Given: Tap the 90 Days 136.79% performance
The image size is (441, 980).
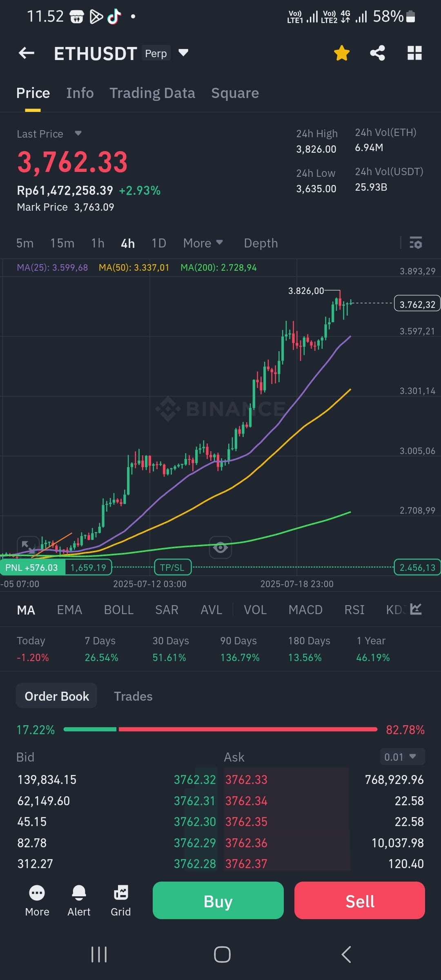Looking at the screenshot, I should point(240,649).
